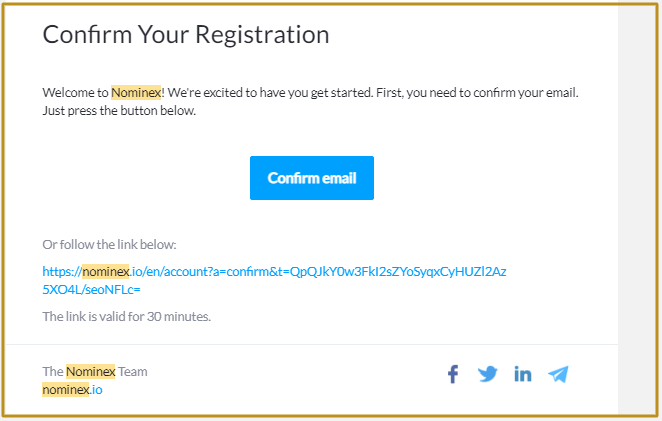Open the Twitter bird icon
This screenshot has height=421, width=662.
[488, 374]
